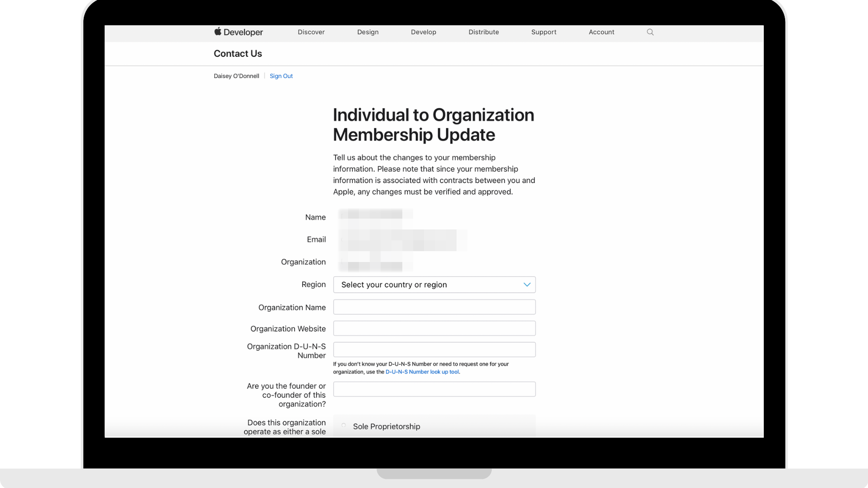Go to the Develop section
Viewport: 868px width, 488px height.
[x=423, y=32]
